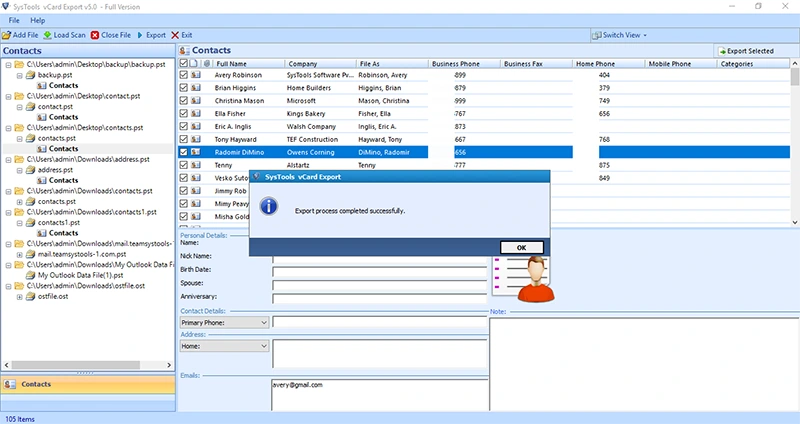Click the tree horizontal scrollbar right arrow
Image resolution: width=800 pixels, height=424 pixels.
169,365
